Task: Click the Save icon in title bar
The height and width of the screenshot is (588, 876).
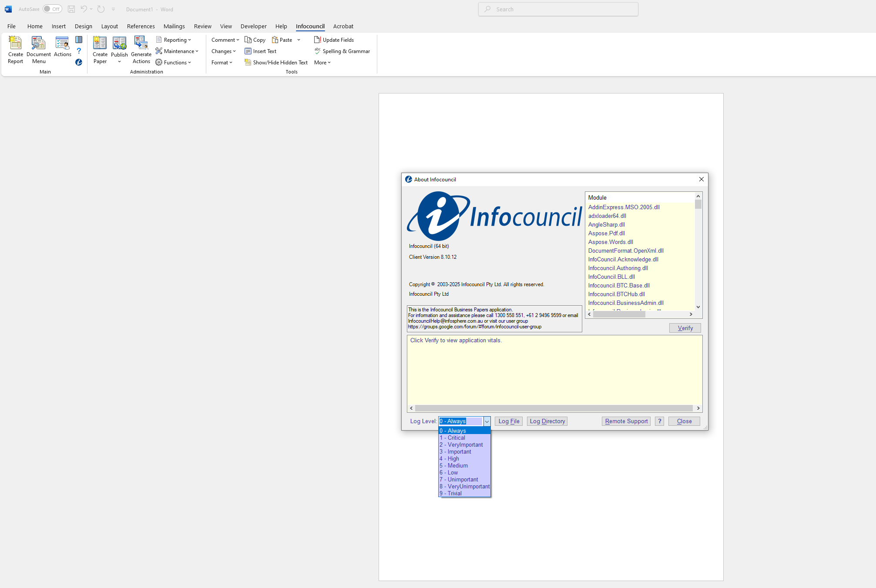Action: [x=71, y=9]
